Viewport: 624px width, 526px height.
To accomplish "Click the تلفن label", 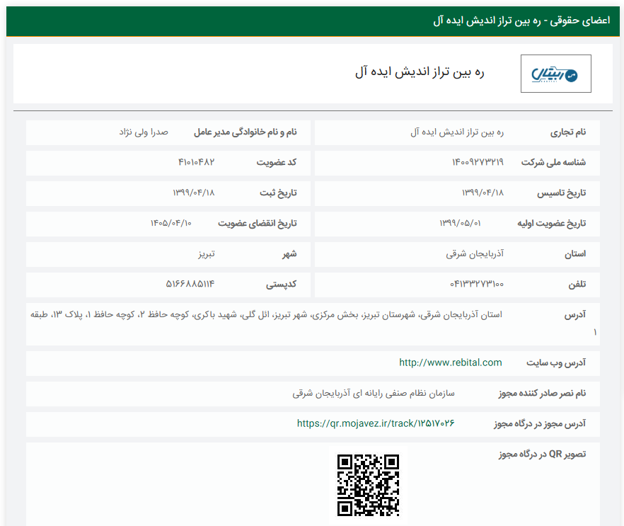I will [x=577, y=284].
